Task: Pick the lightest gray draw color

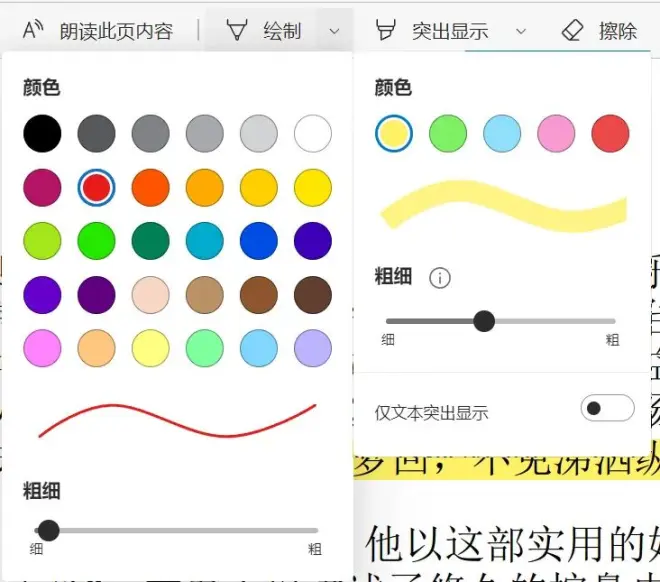Action: [x=259, y=133]
